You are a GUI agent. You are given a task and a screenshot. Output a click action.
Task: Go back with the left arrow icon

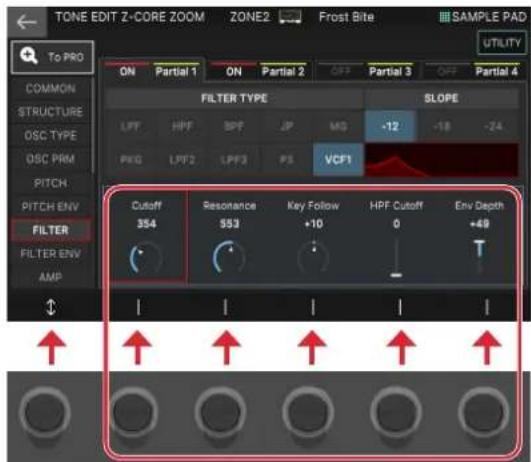point(26,22)
